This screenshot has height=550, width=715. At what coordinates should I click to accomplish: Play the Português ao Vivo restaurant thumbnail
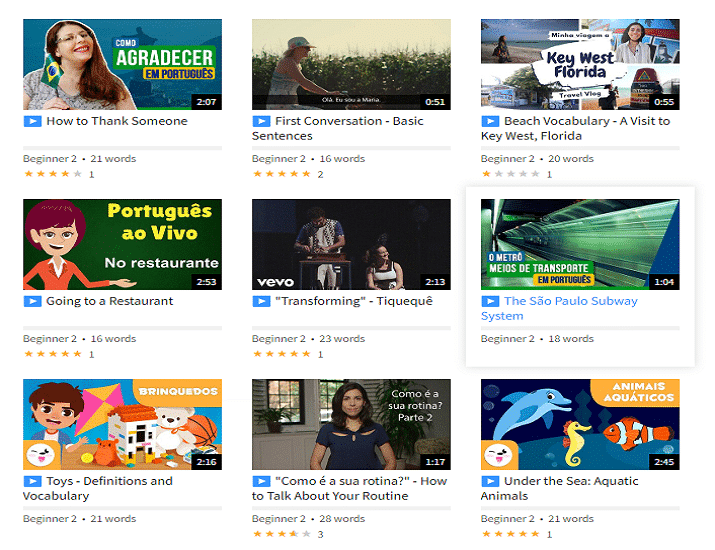[x=122, y=244]
